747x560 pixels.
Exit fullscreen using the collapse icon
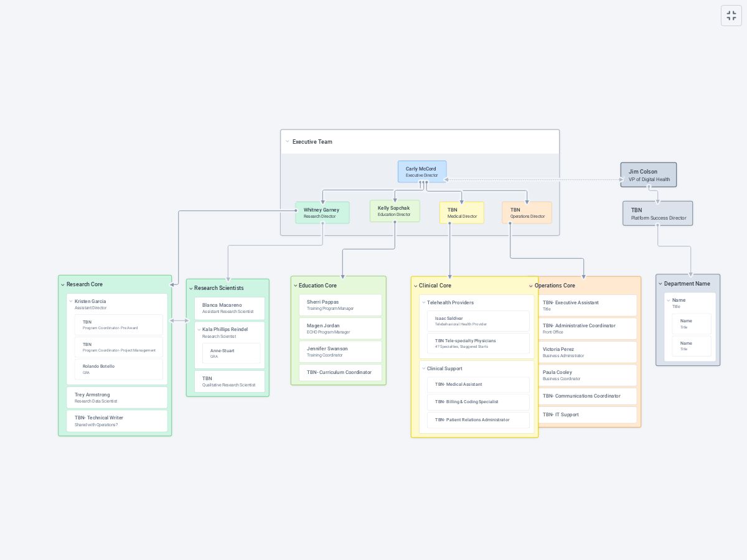pos(731,16)
